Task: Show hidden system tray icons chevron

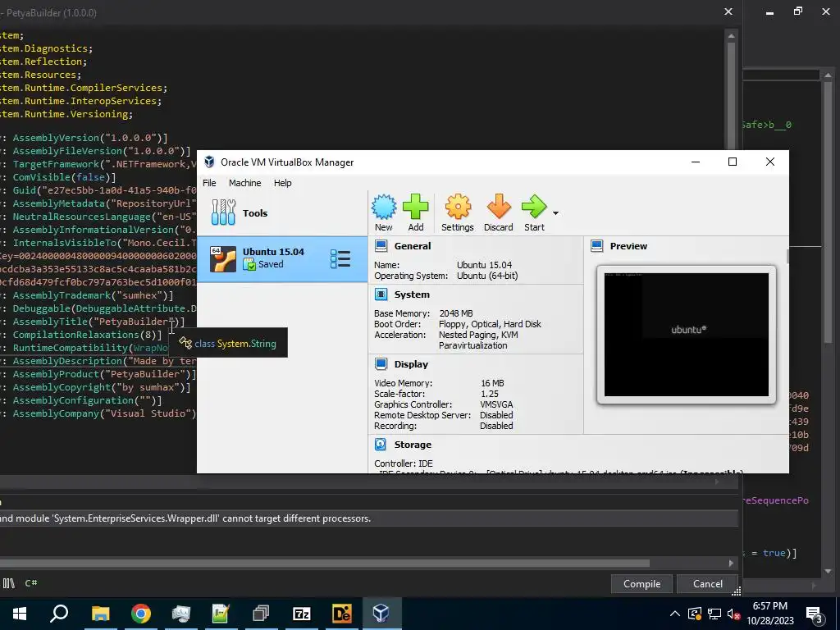Action: coord(675,614)
